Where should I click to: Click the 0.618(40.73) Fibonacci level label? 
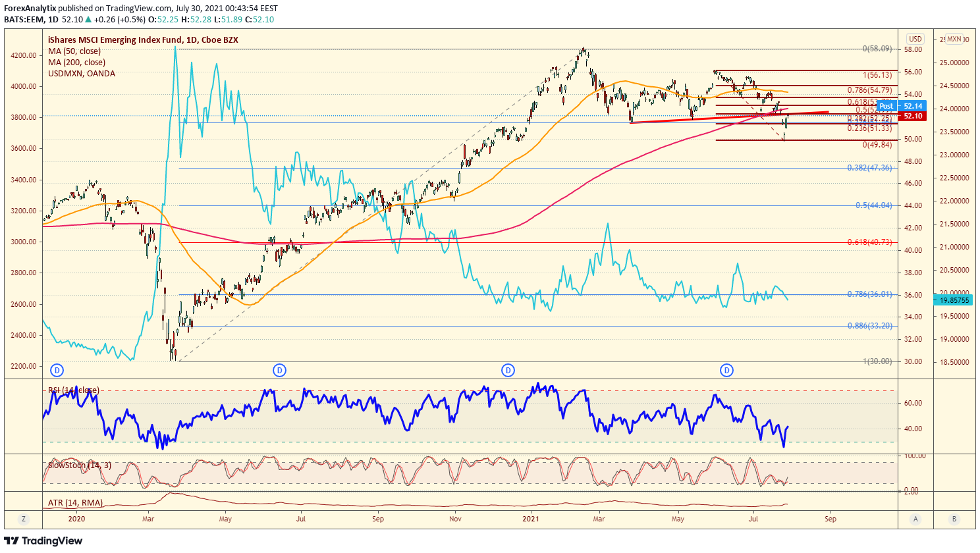869,242
